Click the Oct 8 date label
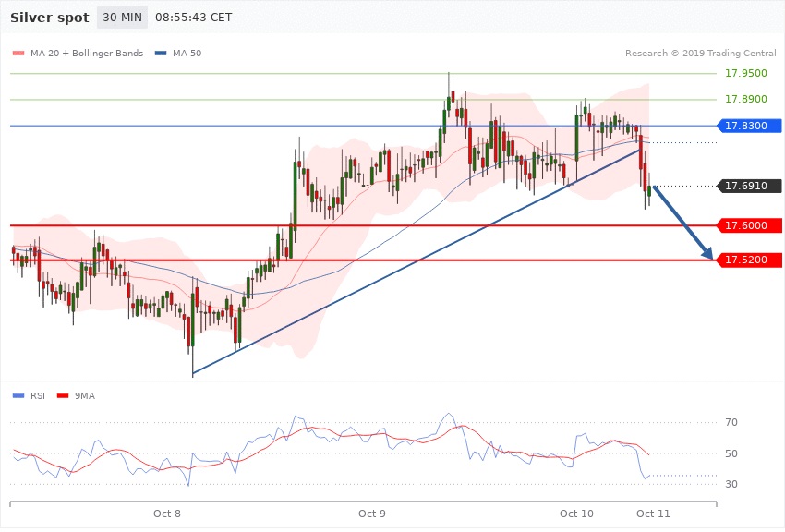This screenshot has width=785, height=532. pos(166,513)
